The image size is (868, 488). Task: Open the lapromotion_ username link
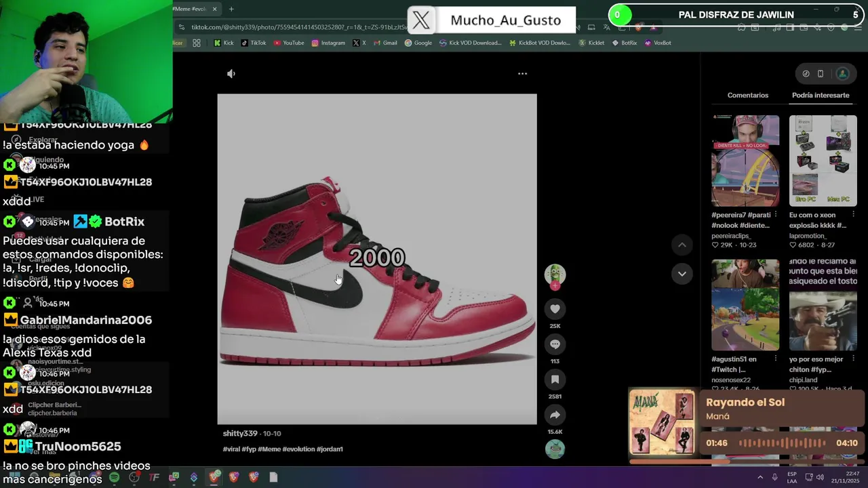pyautogui.click(x=807, y=236)
